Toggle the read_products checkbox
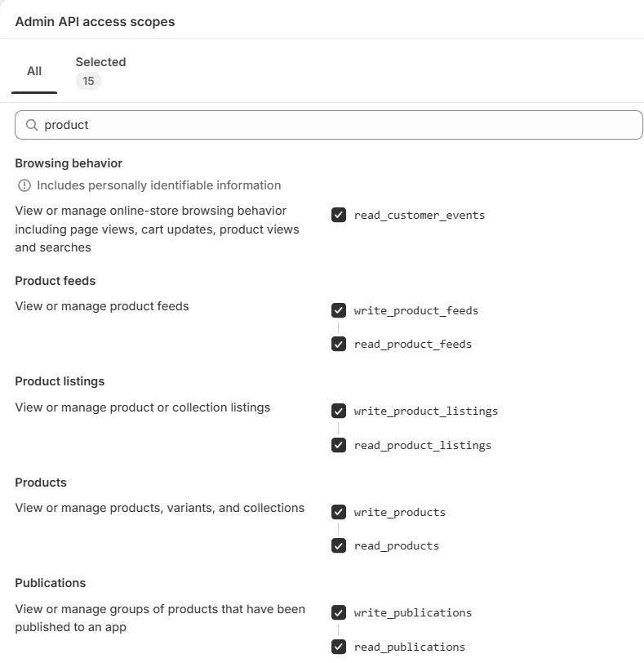644x663 pixels. point(339,545)
